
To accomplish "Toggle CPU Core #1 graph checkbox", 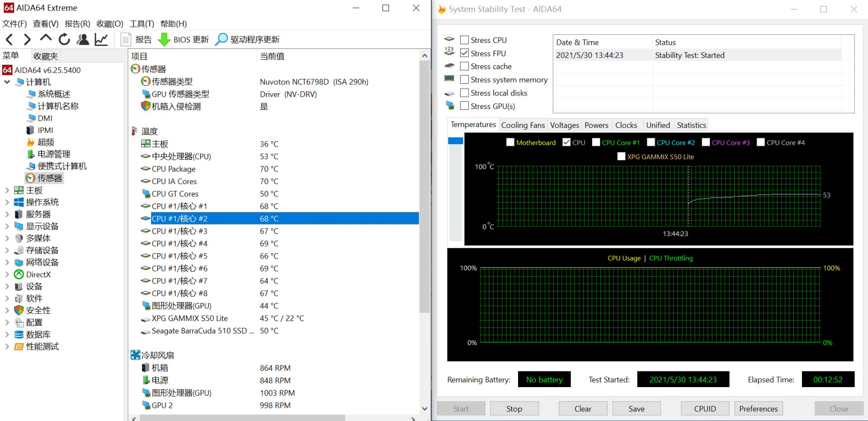I will coord(596,142).
